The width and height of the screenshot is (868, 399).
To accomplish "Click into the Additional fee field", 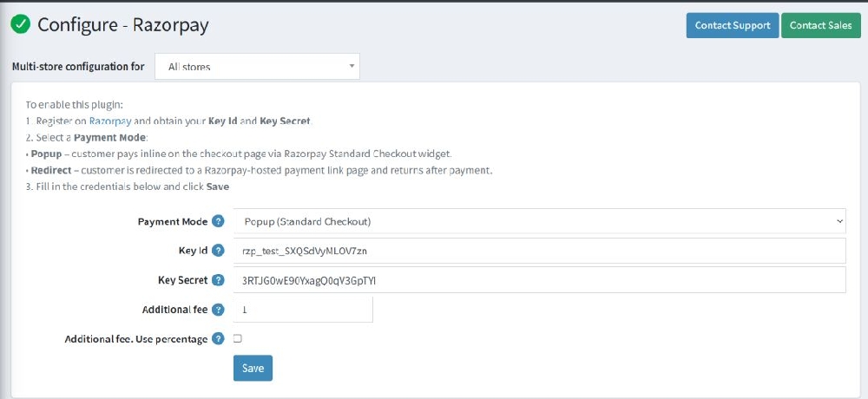I will [303, 310].
